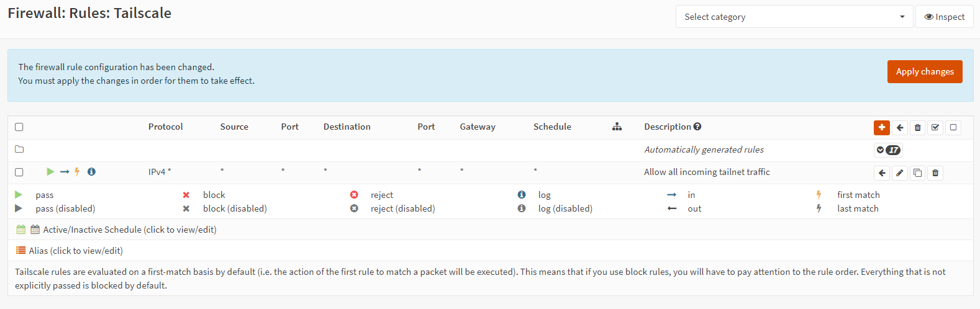Screen dimensions: 980x309
Task: Click 'Active/Inactive Schedule (click to view/edit)' text
Action: coord(130,230)
